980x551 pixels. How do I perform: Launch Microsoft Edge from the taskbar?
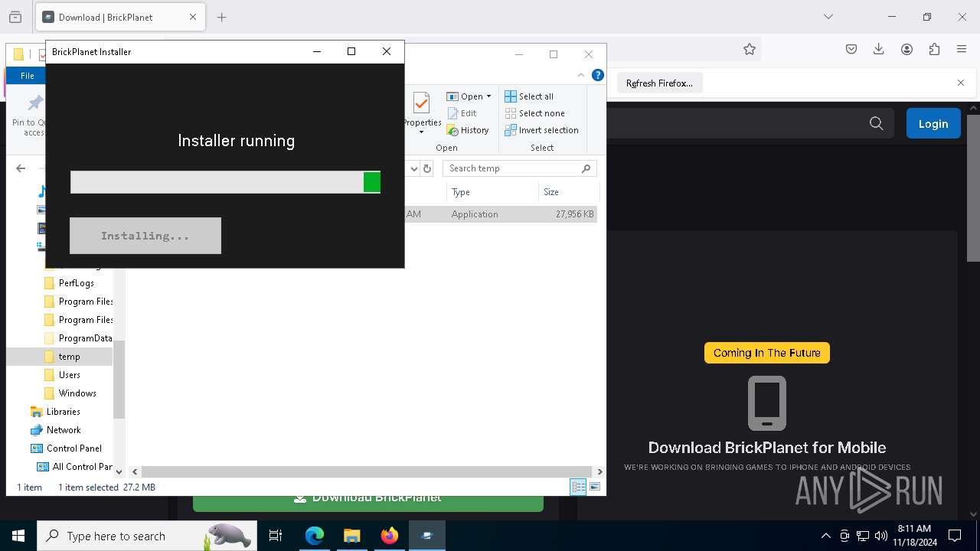(x=315, y=536)
